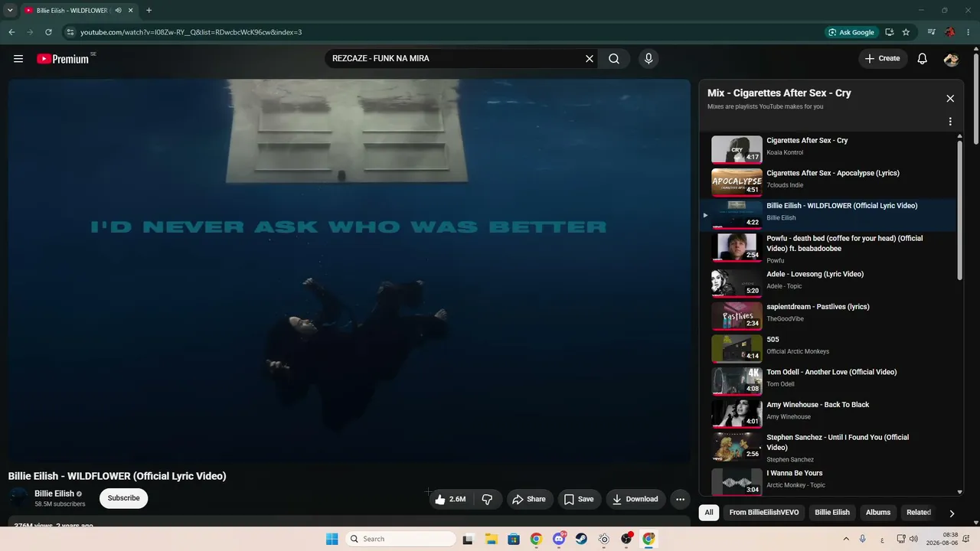Screen dimensions: 980x551
Task: Select the All filter chip
Action: pos(709,513)
